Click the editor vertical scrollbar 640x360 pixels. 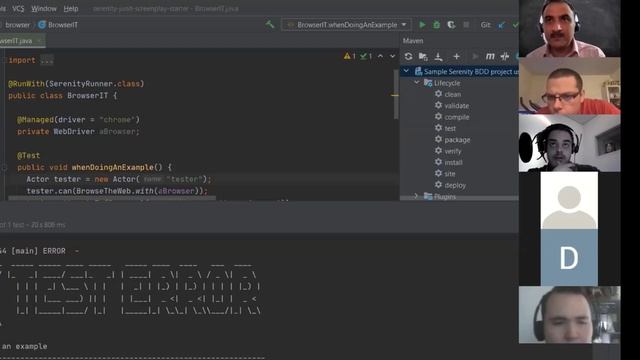point(396,94)
